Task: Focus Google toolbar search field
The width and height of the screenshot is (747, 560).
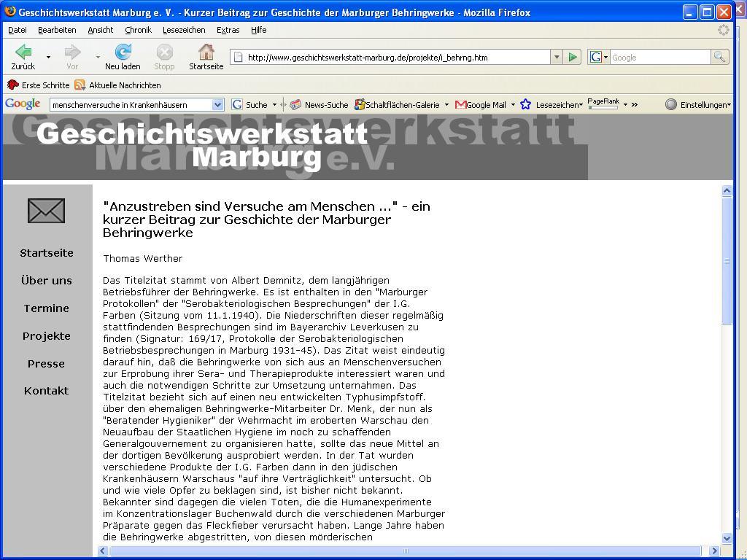Action: 131,105
